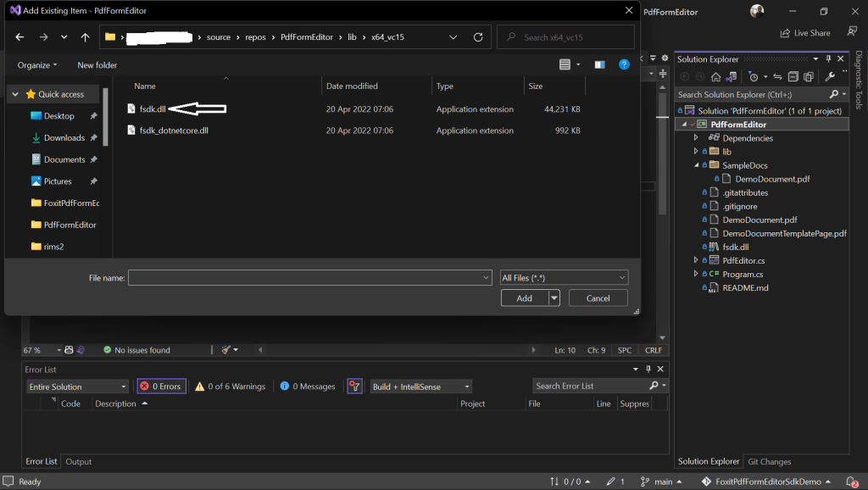Open the Organize menu
This screenshot has height=490, width=868.
click(x=37, y=64)
